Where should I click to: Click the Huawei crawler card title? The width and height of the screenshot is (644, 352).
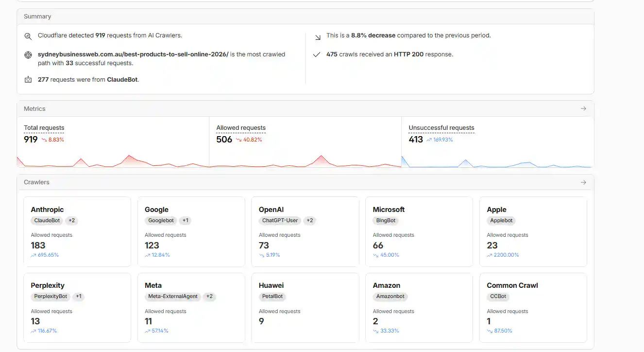click(x=271, y=285)
